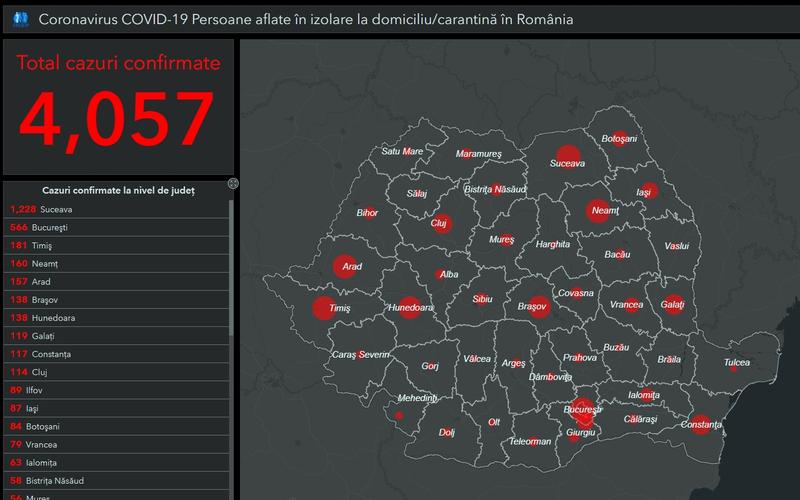This screenshot has width=800, height=500.
Task: Click the Iași red marker on map
Action: click(649, 191)
